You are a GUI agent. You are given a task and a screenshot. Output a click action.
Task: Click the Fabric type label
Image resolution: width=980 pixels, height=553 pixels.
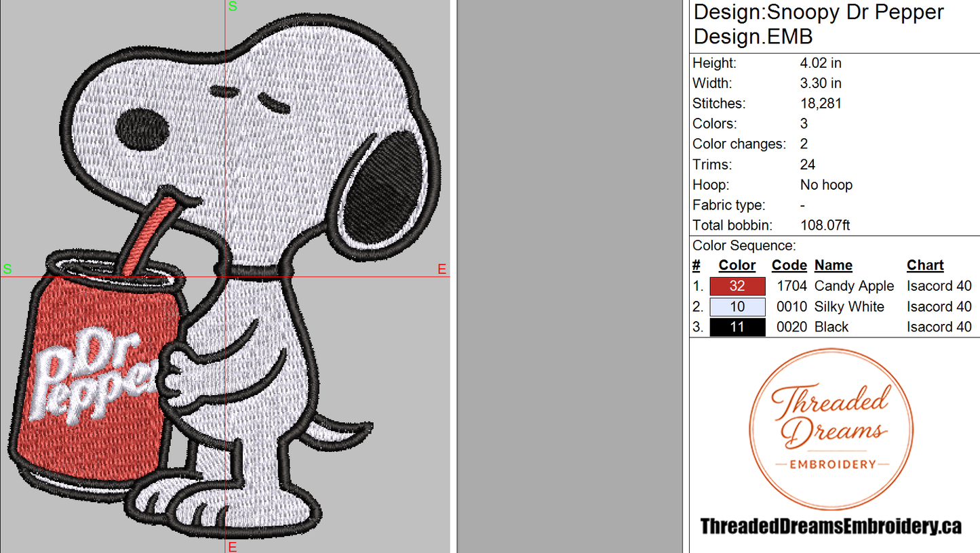tap(729, 205)
